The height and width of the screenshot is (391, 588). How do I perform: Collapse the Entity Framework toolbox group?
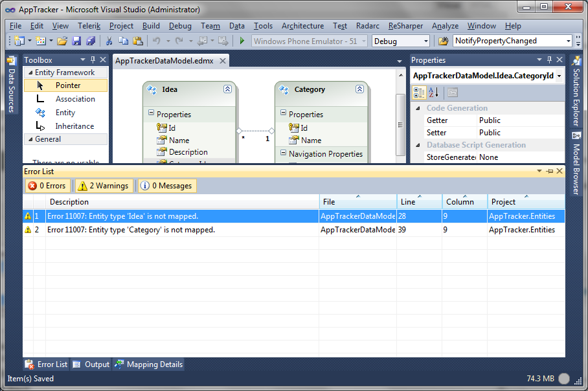click(30, 73)
